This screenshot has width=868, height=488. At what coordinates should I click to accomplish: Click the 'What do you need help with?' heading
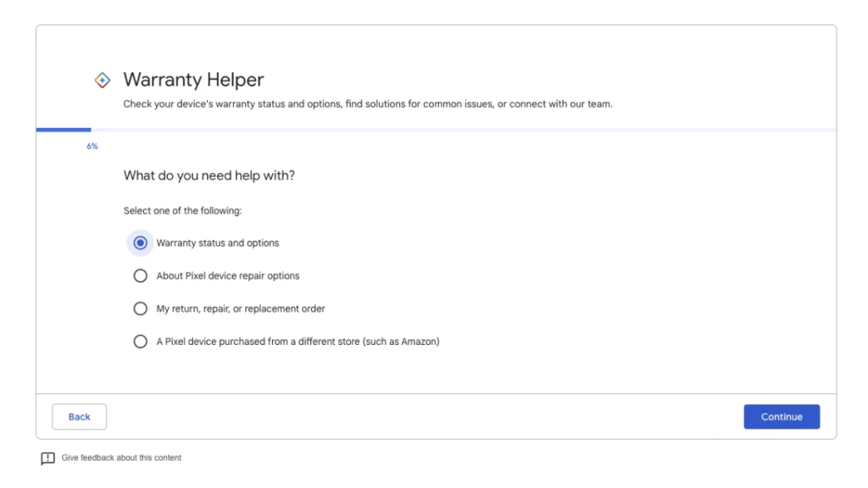209,175
